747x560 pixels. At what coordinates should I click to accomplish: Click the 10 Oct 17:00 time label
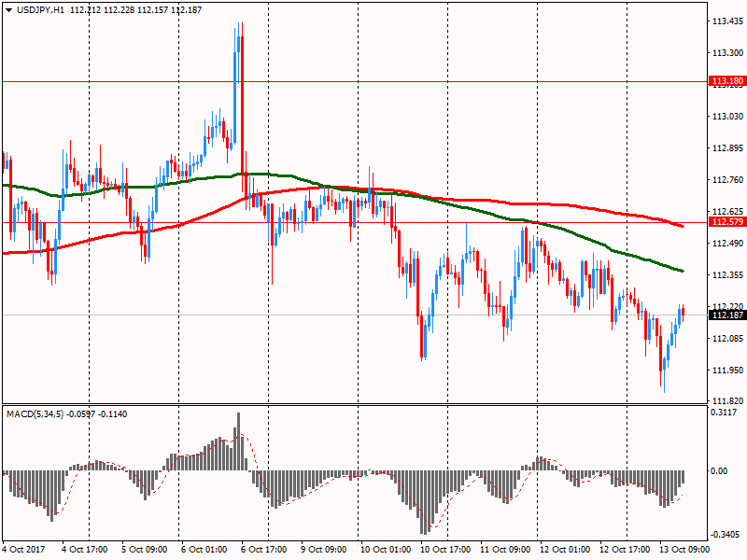coord(445,550)
